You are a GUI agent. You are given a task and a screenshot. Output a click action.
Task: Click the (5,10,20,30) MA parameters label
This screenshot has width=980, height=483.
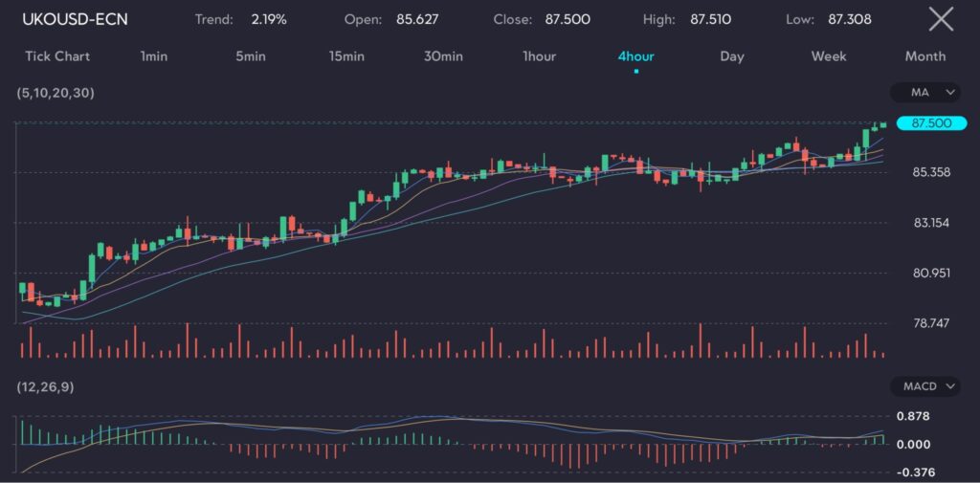56,93
